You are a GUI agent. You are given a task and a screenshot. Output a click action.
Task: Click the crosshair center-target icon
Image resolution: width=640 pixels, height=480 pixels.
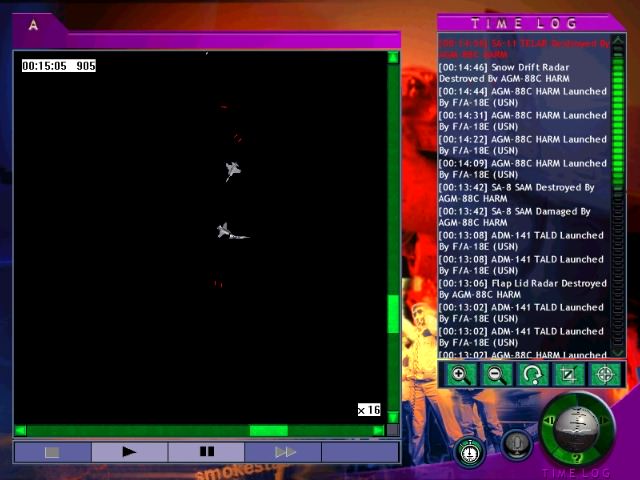click(x=604, y=375)
